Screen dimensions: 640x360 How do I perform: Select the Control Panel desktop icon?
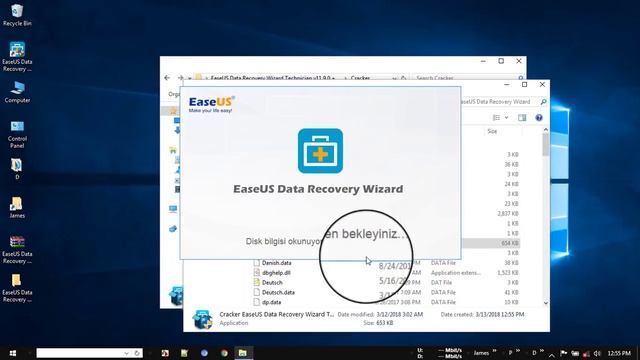[x=17, y=134]
